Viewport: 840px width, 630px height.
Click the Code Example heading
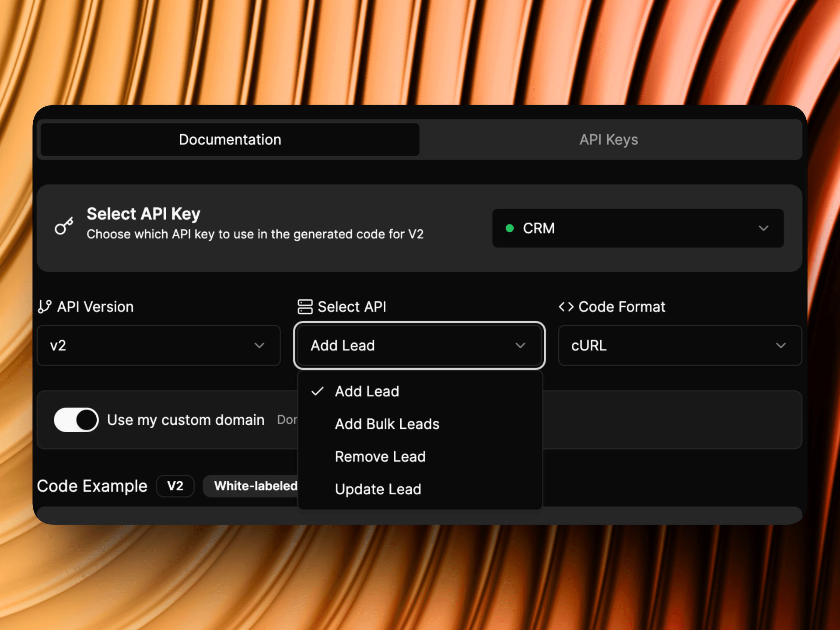92,486
